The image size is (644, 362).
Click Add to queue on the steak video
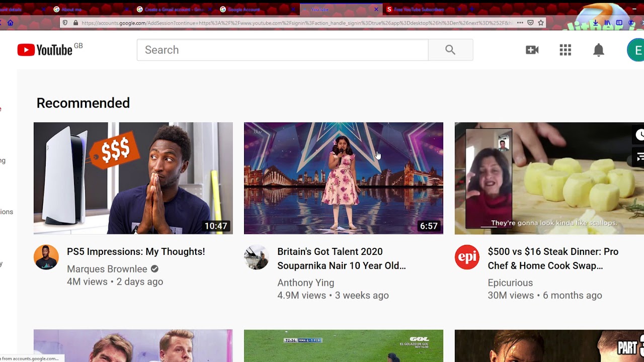coord(639,157)
